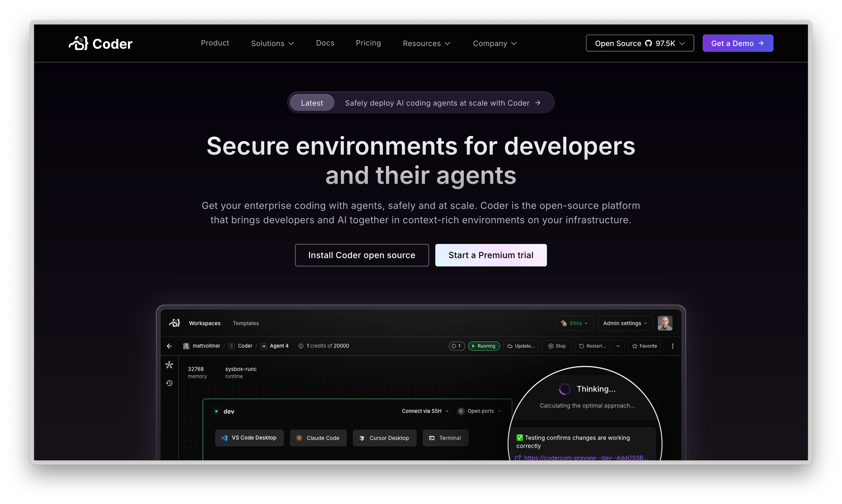Open the three-dot more options menu
The image size is (842, 504).
tap(672, 346)
